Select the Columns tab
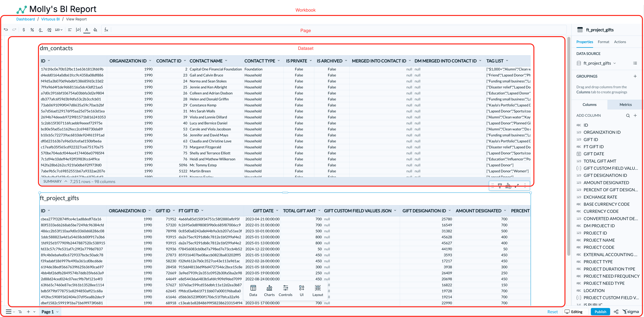644x317 pixels. [x=589, y=105]
